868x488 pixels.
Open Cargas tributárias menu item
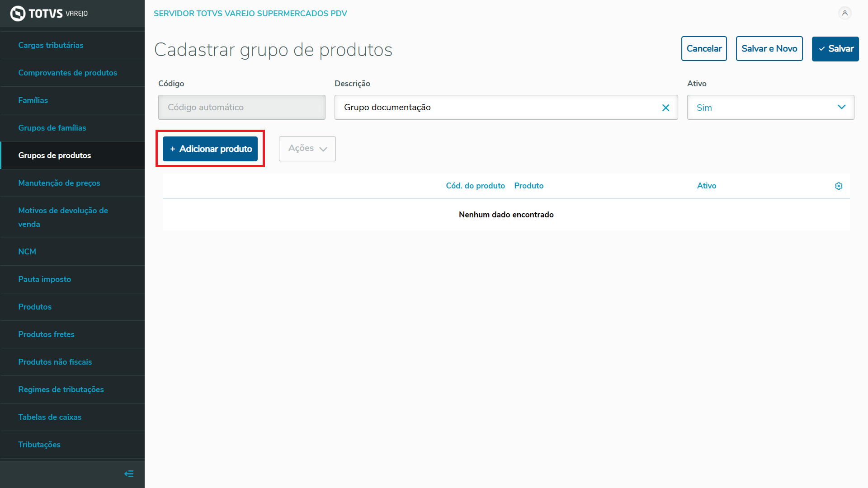coord(51,45)
